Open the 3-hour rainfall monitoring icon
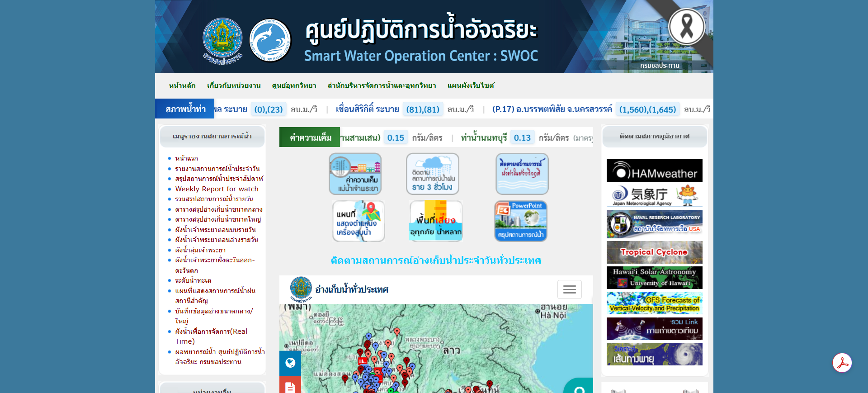 click(x=433, y=174)
